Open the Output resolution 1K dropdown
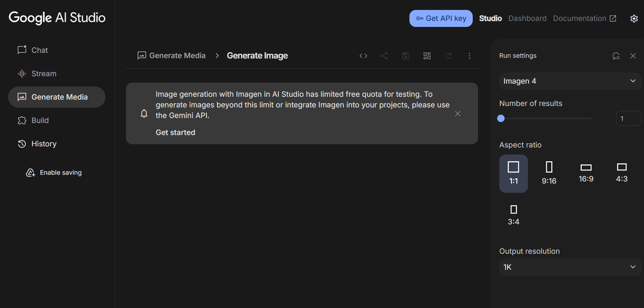The width and height of the screenshot is (644, 308). pos(570,267)
